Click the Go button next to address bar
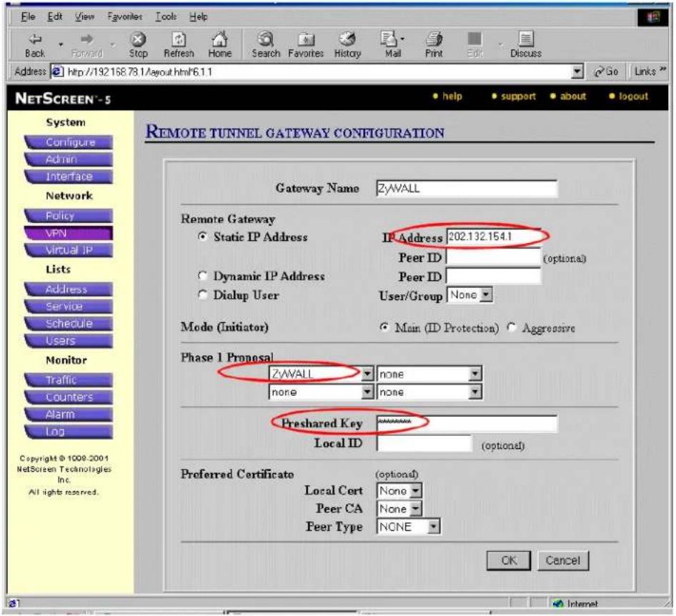The image size is (676, 616). coord(606,71)
